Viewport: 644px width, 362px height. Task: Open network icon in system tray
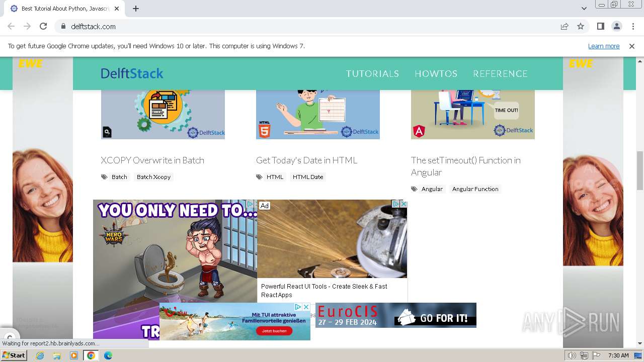[584, 355]
